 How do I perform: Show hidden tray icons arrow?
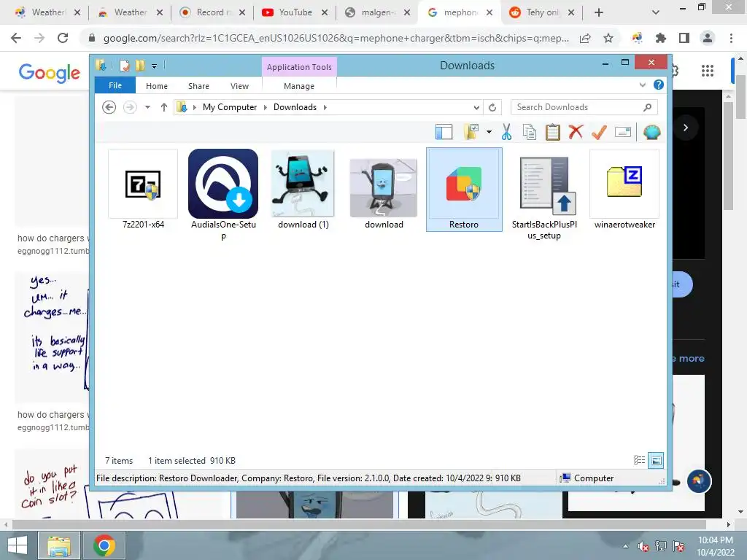point(625,546)
